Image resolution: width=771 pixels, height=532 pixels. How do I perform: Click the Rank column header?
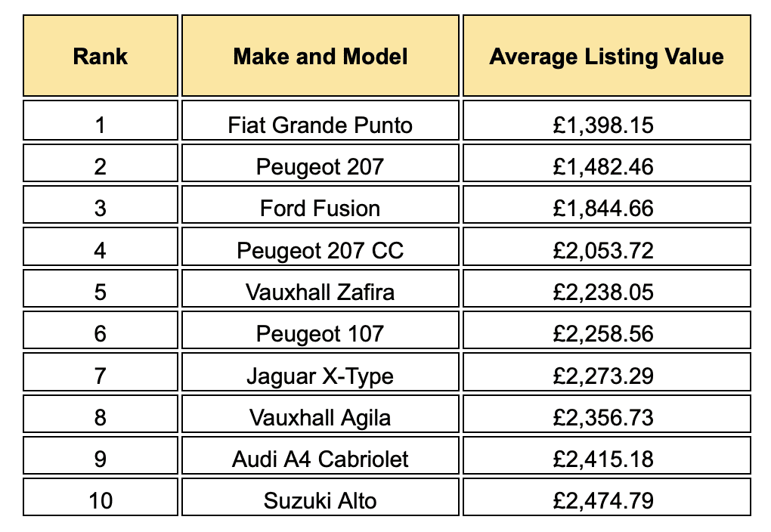101,56
